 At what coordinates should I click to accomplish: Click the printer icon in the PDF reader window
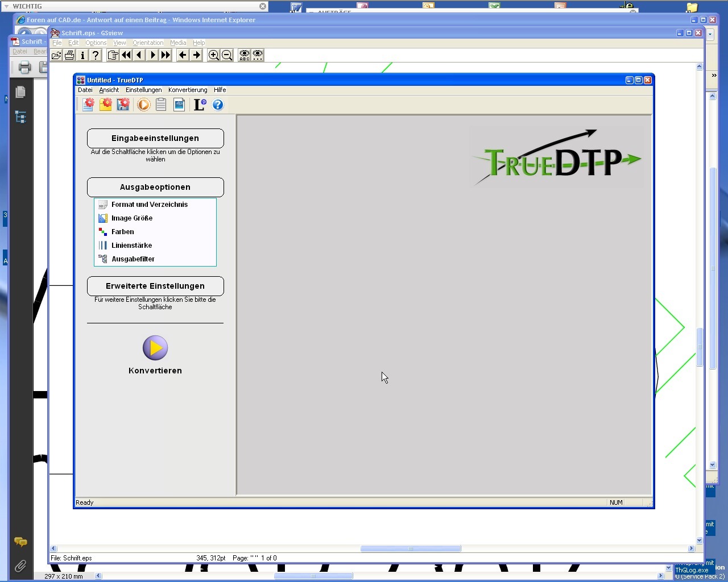[x=24, y=68]
